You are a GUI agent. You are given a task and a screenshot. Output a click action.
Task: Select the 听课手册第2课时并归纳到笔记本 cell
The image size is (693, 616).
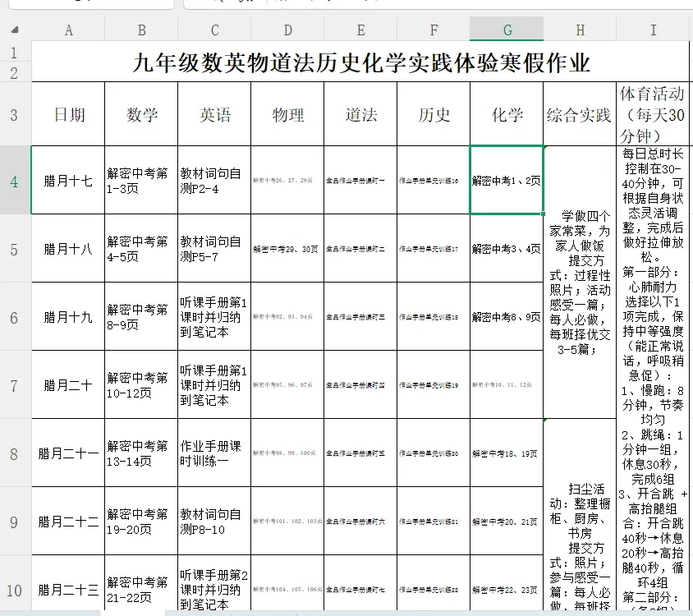tap(214, 588)
